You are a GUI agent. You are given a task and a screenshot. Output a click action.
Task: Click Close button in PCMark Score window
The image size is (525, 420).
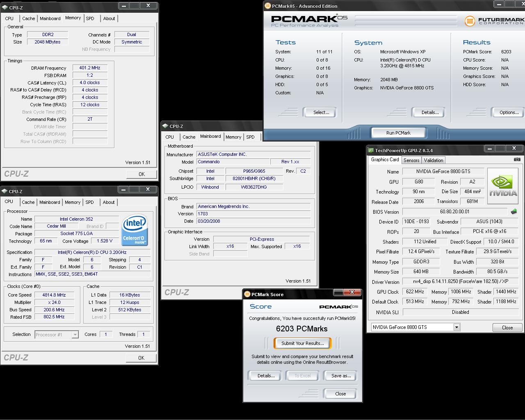pyautogui.click(x=340, y=394)
